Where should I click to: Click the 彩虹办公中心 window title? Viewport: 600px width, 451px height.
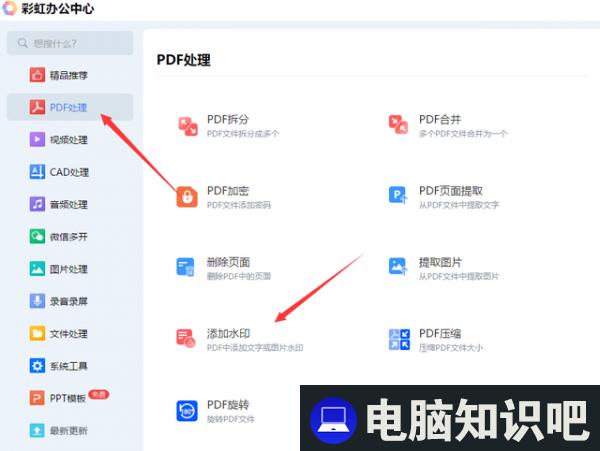(x=57, y=8)
